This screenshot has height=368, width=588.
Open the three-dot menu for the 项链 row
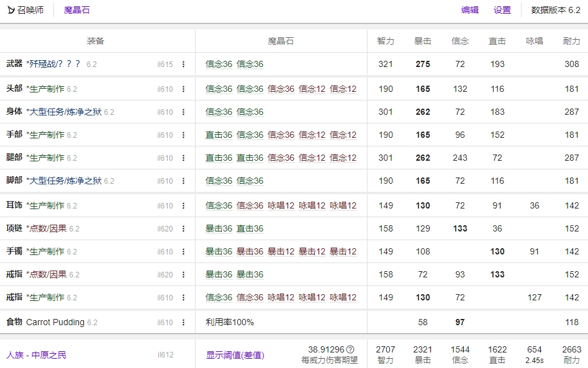183,229
